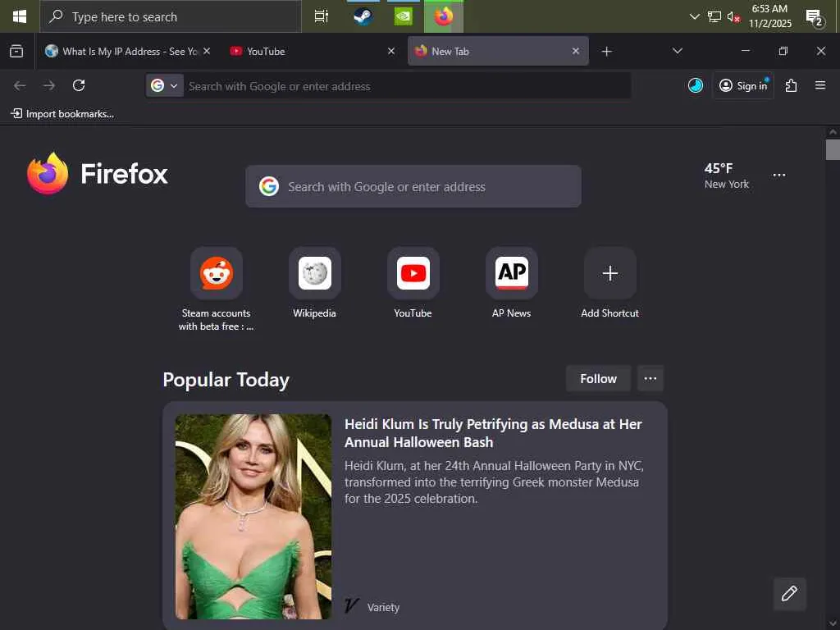Image resolution: width=840 pixels, height=630 pixels.
Task: Open Steam from the taskbar
Action: point(363,16)
